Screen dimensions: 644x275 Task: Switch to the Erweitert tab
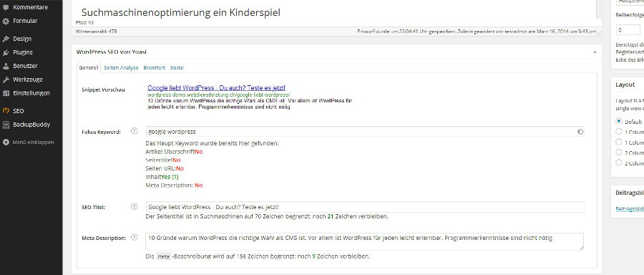point(154,68)
